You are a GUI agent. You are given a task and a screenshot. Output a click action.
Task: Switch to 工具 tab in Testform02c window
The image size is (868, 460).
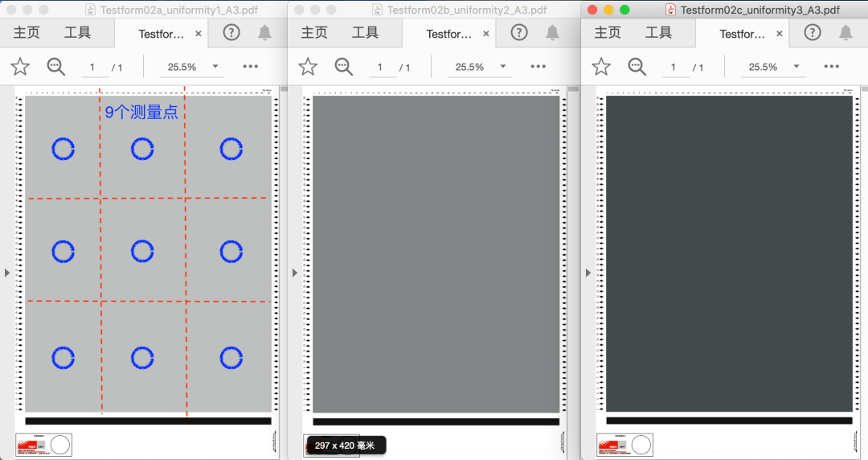[x=658, y=33]
